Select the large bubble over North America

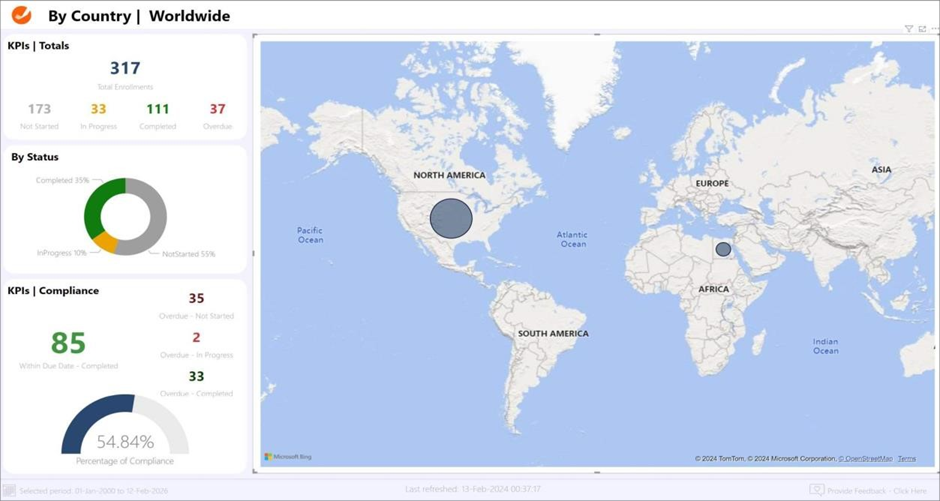pyautogui.click(x=451, y=218)
